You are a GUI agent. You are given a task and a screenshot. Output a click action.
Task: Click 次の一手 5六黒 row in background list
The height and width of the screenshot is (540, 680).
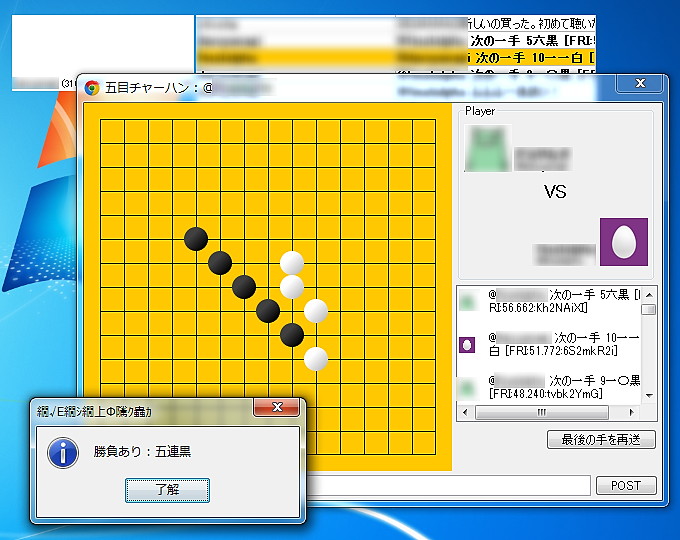click(396, 41)
